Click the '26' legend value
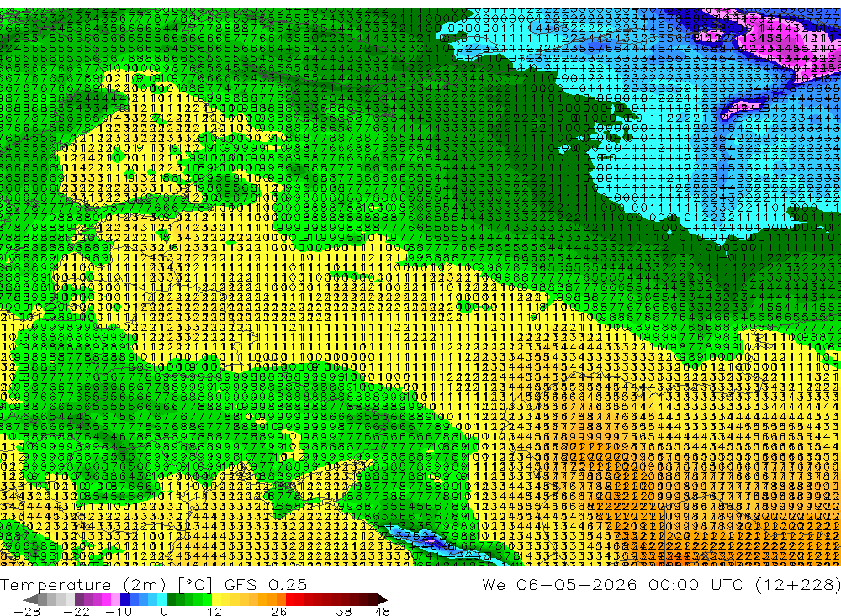841x616 pixels. click(x=279, y=612)
